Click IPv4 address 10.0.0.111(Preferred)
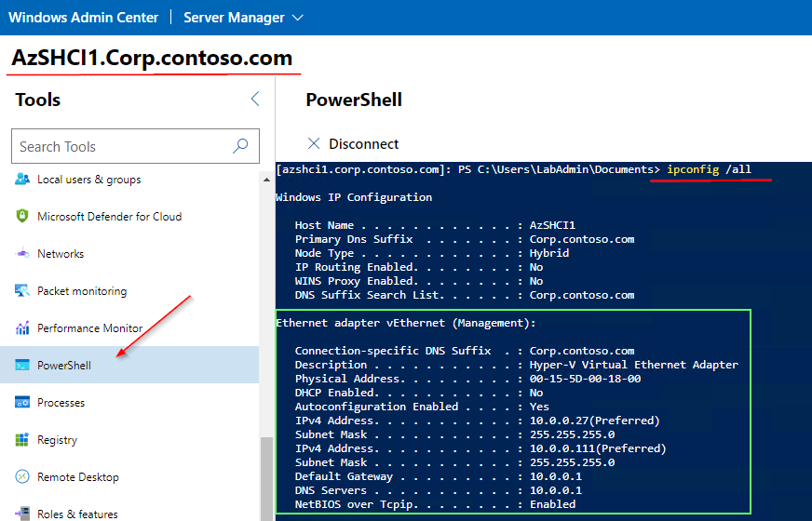 [x=598, y=448]
